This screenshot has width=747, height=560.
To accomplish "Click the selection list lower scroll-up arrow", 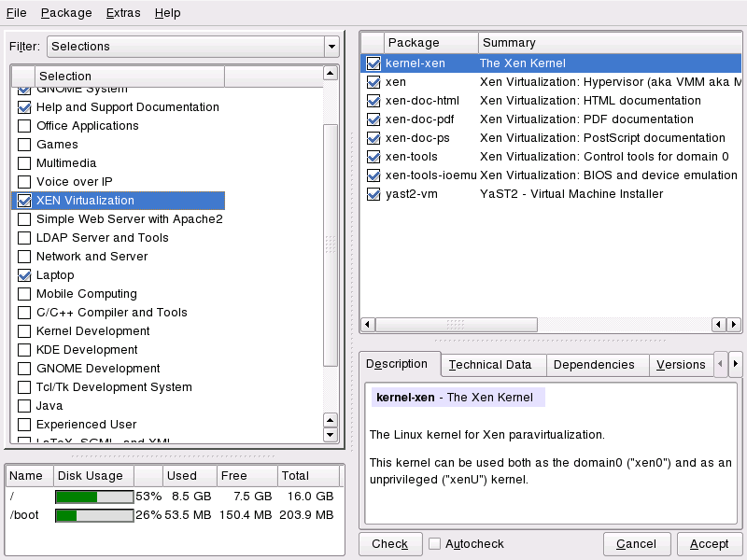I will 331,420.
